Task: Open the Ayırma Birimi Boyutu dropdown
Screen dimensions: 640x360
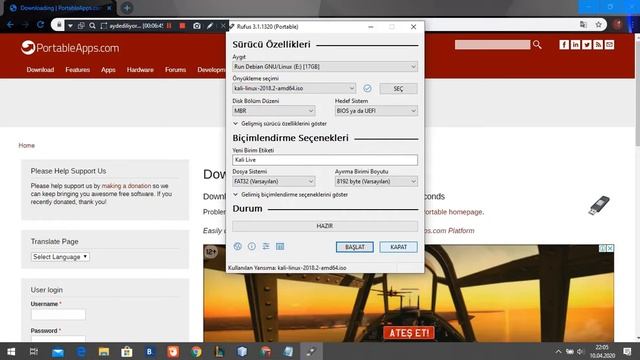Action: (376, 181)
